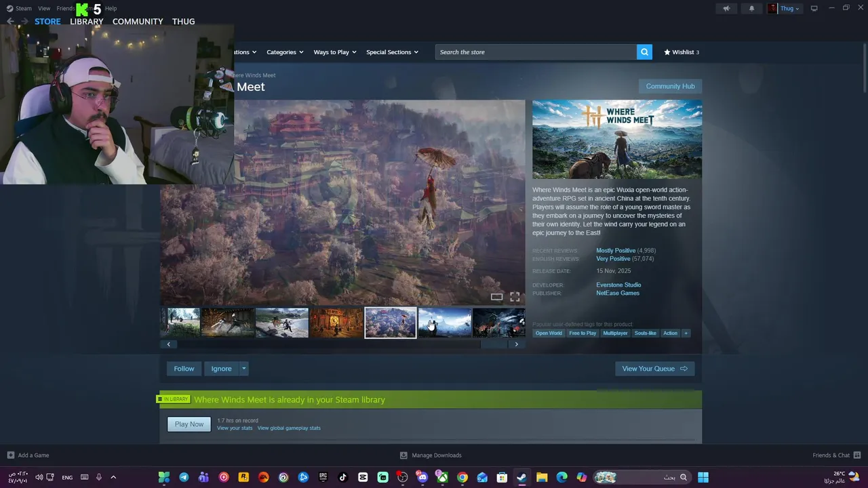This screenshot has height=488, width=868.
Task: Open CapCut from the taskbar
Action: (363, 477)
